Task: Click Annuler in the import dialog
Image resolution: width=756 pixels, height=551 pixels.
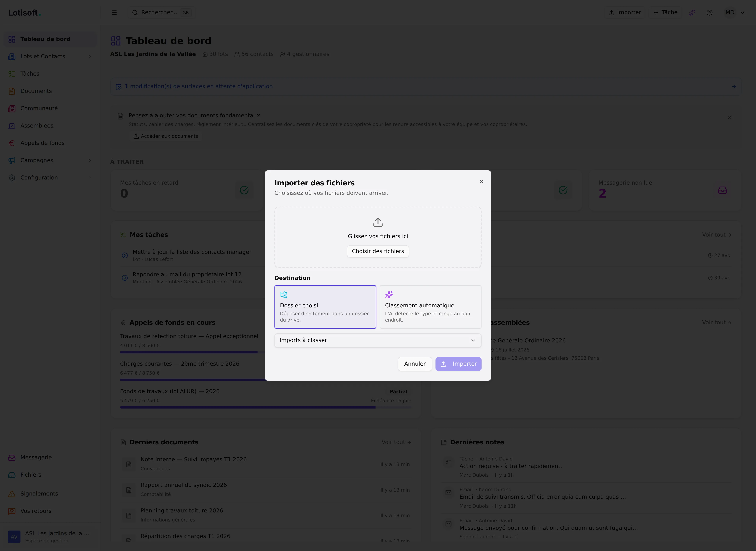Action: click(415, 364)
